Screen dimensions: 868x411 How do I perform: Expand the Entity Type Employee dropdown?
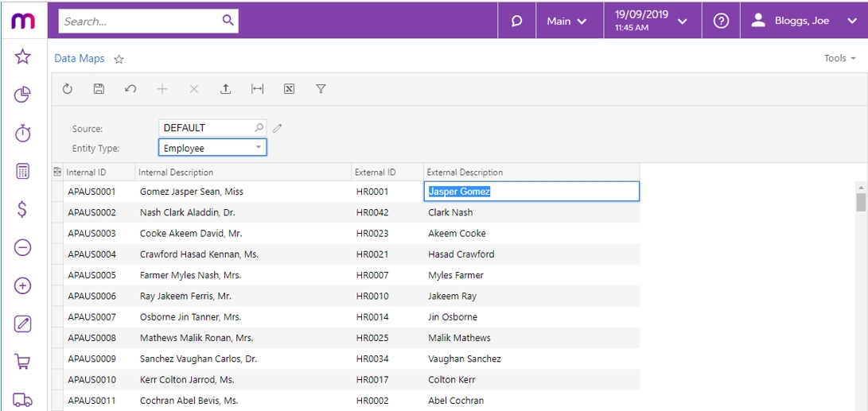212,148
